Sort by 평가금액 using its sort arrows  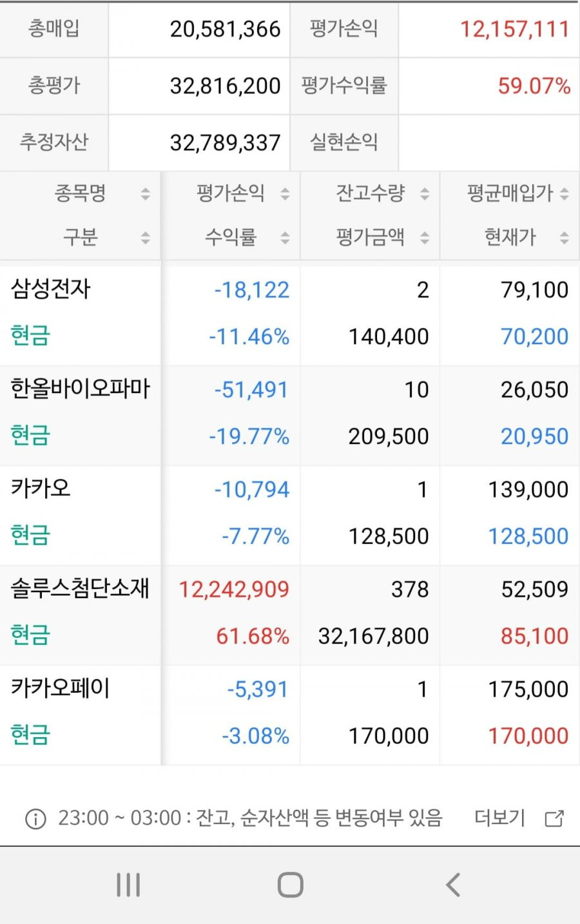pos(425,238)
